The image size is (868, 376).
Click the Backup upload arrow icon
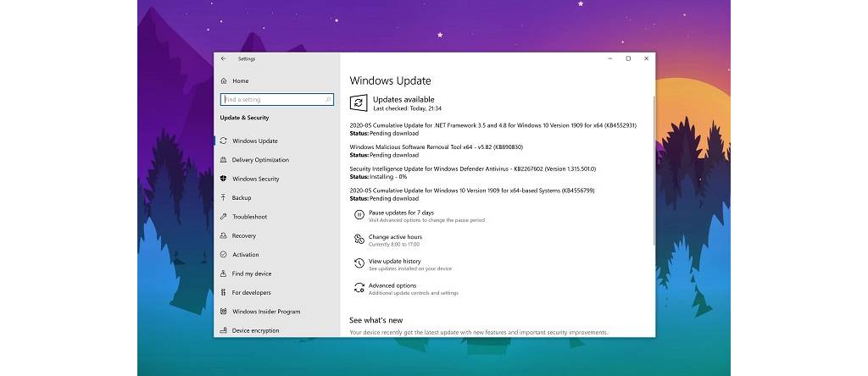tap(223, 197)
